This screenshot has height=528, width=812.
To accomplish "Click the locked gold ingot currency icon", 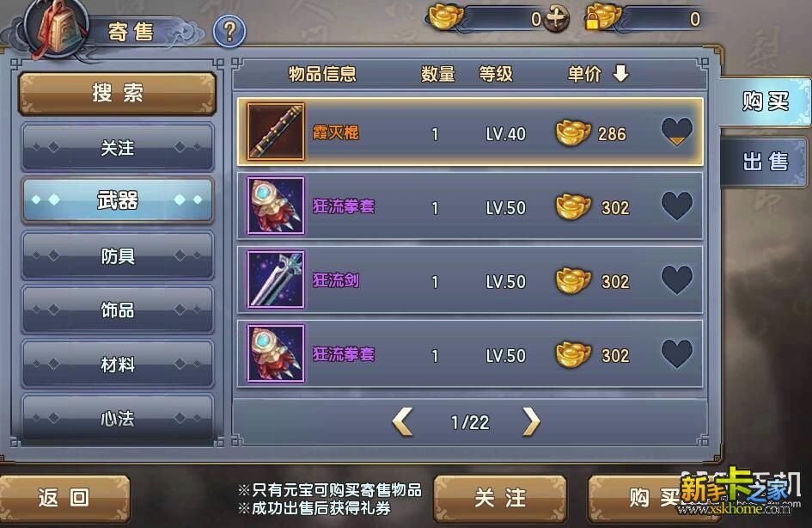I will pos(601,17).
